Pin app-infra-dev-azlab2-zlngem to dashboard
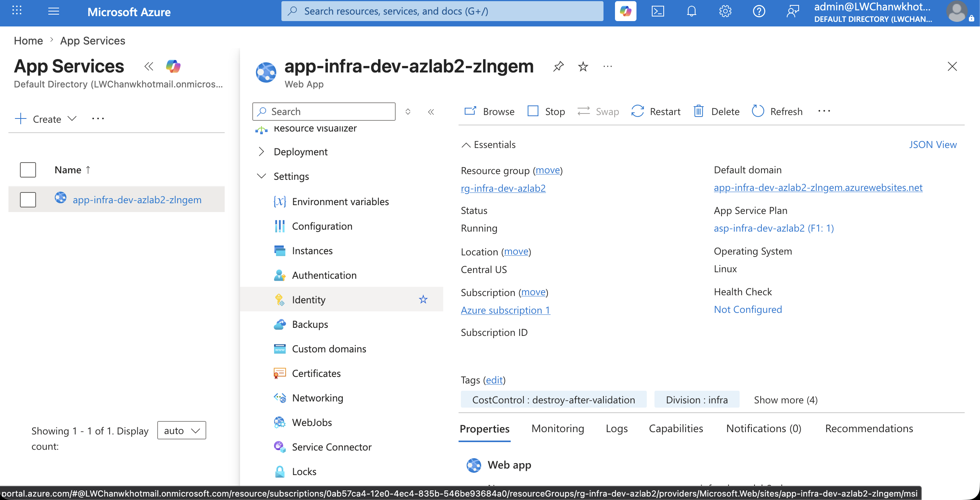The width and height of the screenshot is (980, 500). tap(559, 66)
